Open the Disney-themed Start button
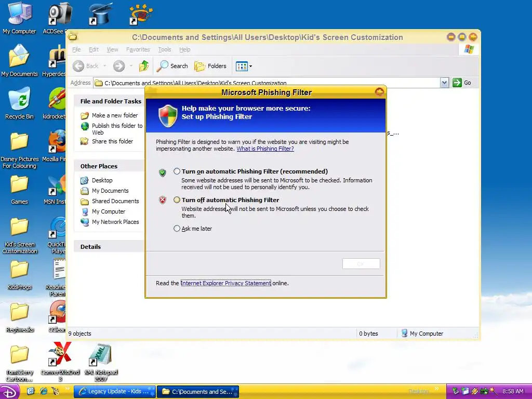Viewport: 532px width, 399px height. coord(9,392)
